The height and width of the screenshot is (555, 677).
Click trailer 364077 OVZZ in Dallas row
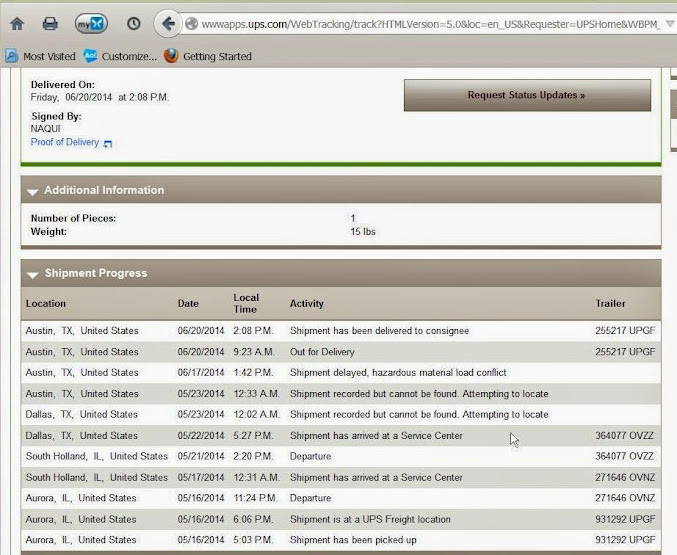pyautogui.click(x=624, y=436)
